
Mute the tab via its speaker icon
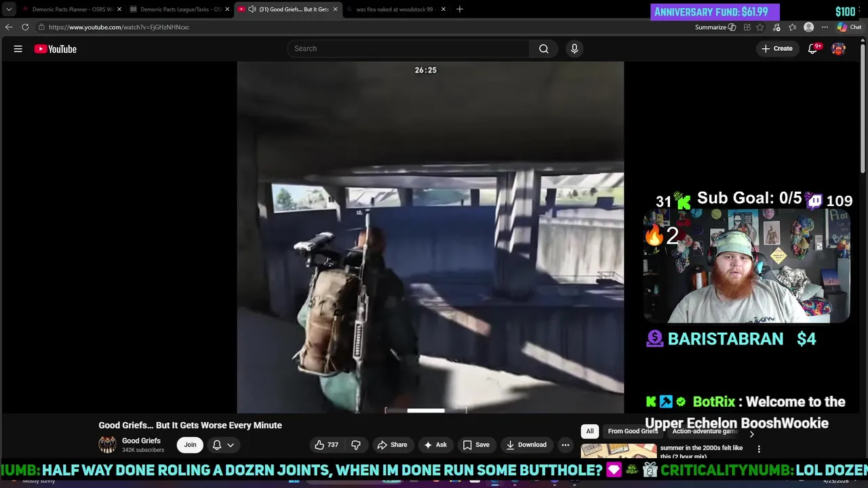(252, 9)
